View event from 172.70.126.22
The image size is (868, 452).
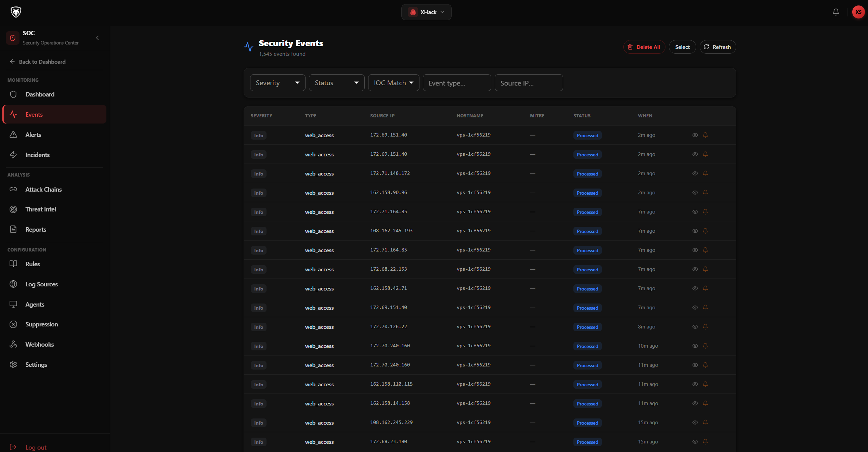tap(695, 327)
